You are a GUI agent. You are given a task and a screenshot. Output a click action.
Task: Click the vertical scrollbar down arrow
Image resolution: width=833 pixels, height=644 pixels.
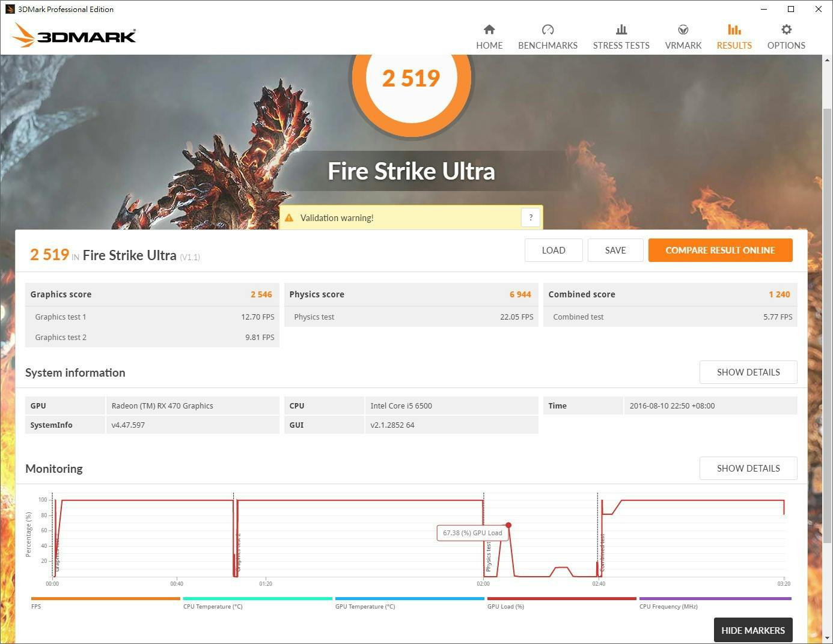[828, 638]
